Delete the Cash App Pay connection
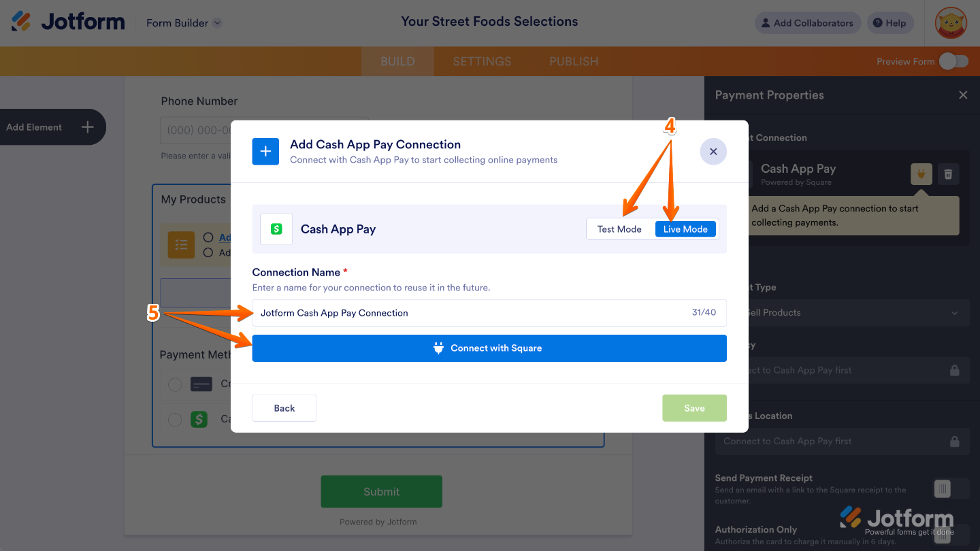Image resolution: width=980 pixels, height=551 pixels. [948, 174]
